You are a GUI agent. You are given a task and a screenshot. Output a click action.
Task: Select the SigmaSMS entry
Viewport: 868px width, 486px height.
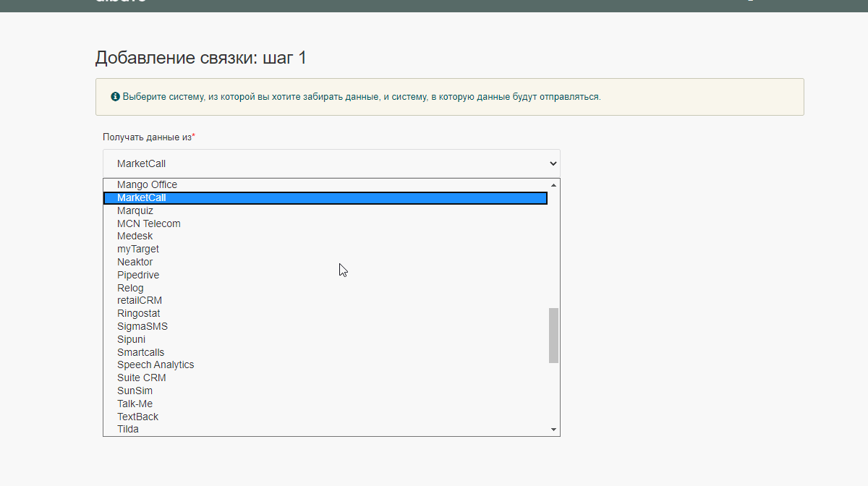point(142,326)
